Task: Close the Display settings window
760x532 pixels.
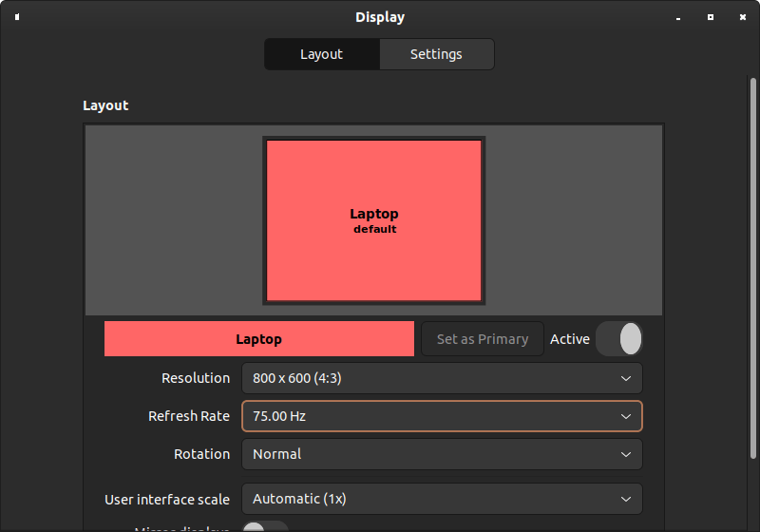Action: pos(742,17)
